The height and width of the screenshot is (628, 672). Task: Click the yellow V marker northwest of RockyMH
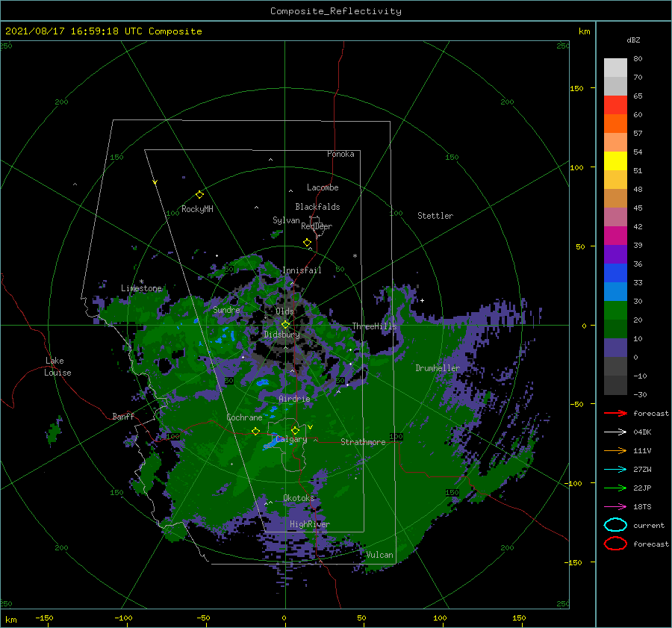click(155, 182)
